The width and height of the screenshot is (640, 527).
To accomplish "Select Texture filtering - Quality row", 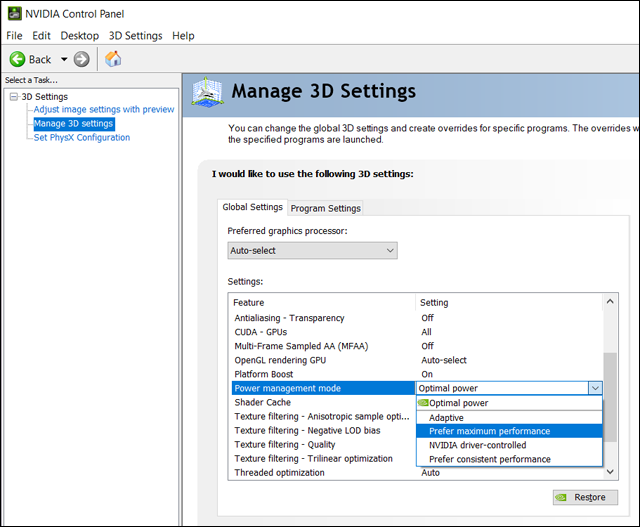I will pyautogui.click(x=323, y=445).
